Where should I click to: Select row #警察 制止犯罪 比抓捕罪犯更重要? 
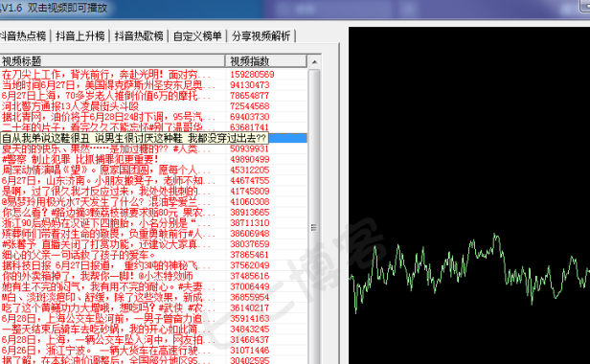153,159
